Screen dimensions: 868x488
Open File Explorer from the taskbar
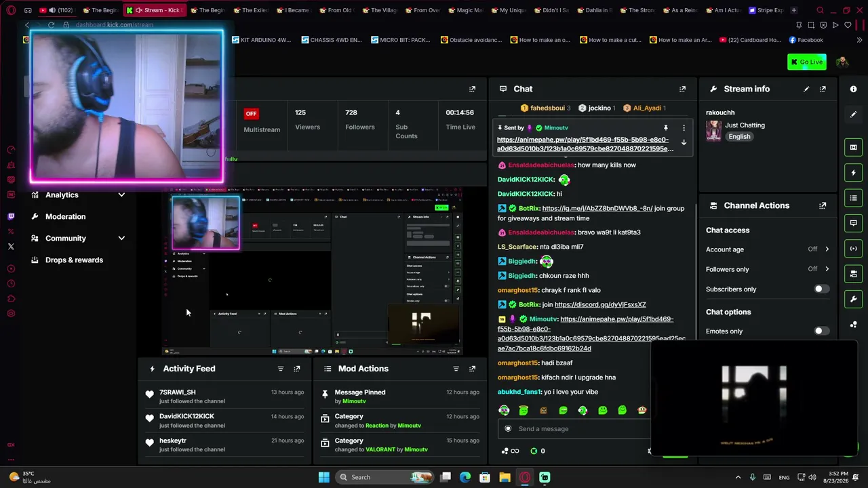pos(505,477)
